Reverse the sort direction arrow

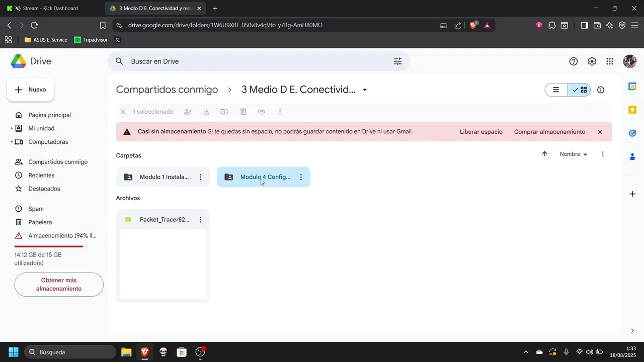coord(544,154)
